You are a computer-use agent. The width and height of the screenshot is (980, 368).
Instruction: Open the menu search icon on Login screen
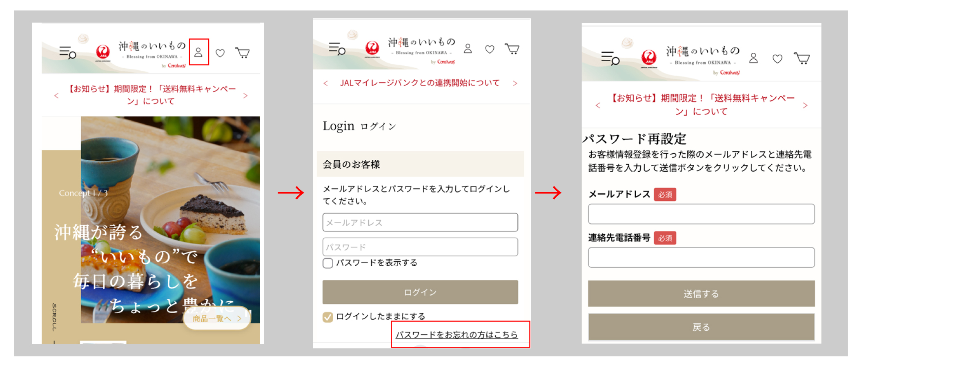[x=337, y=49]
